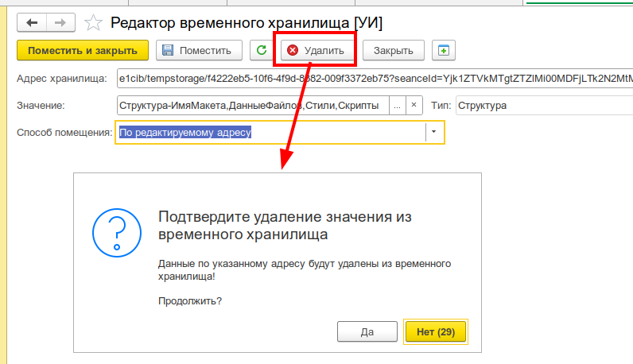Click 'Поместить и закрыть' yellow button
The width and height of the screenshot is (633, 364).
83,50
